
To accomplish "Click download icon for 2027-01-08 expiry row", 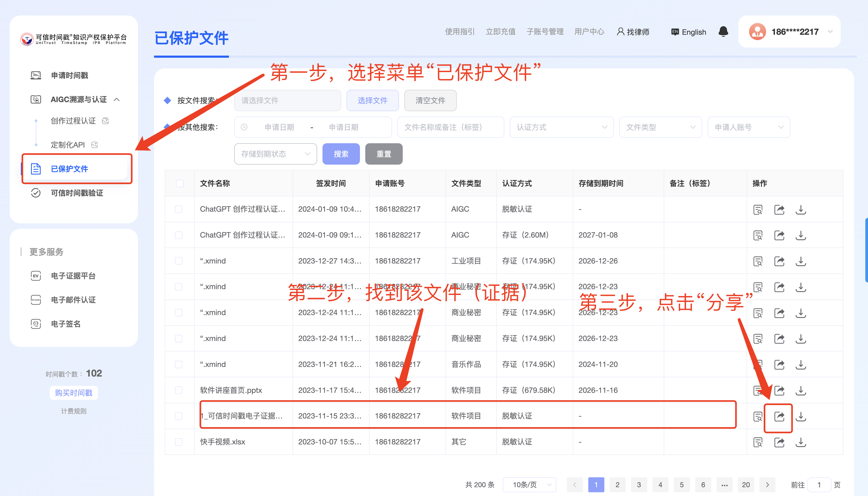I will (x=801, y=235).
